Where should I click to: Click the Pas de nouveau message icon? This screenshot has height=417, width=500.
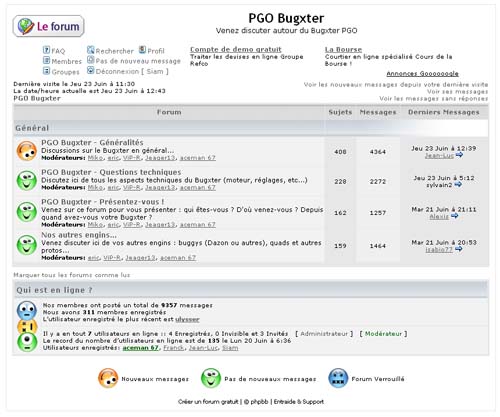(91, 60)
